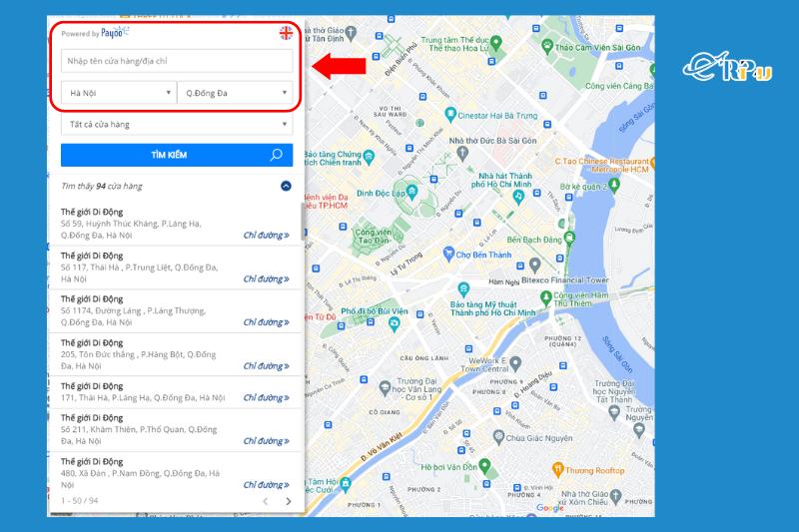Image resolution: width=799 pixels, height=532 pixels.
Task: Click 'Chỉ đường' for Huỳnh Thúc Kháng store
Action: 266,237
